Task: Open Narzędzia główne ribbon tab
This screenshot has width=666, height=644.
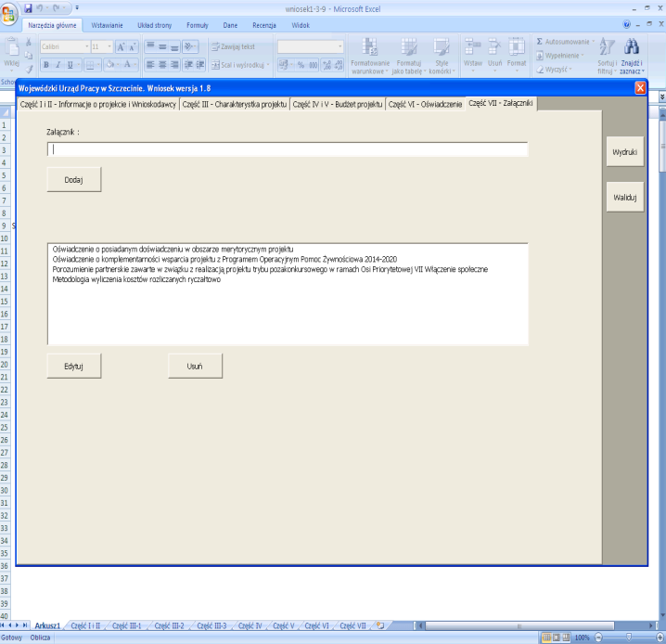Action: (x=52, y=25)
